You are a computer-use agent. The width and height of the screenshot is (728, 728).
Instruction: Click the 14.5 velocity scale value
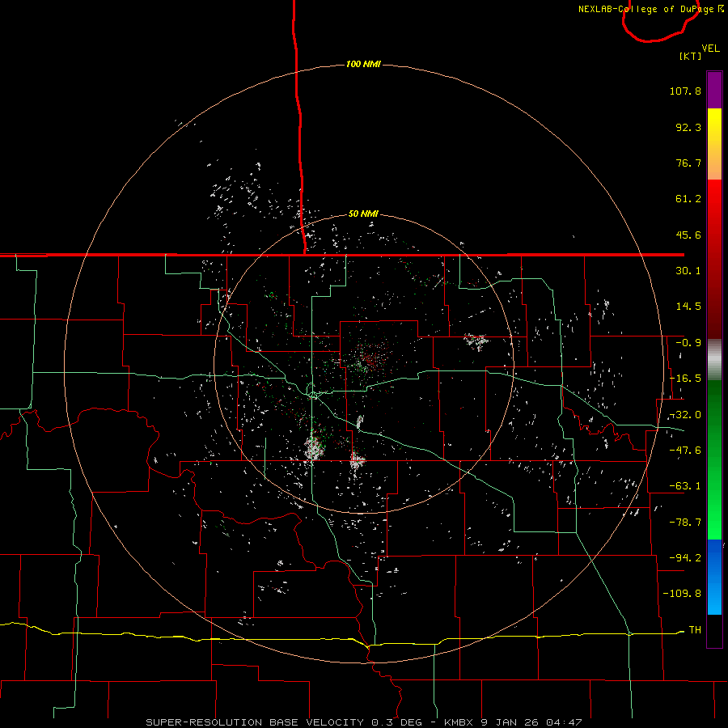tap(688, 307)
